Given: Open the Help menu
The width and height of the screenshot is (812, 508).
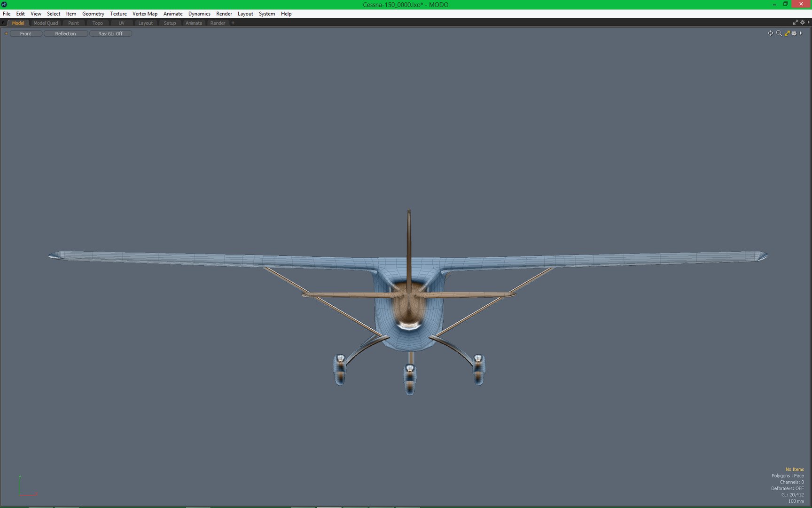Looking at the screenshot, I should point(286,14).
